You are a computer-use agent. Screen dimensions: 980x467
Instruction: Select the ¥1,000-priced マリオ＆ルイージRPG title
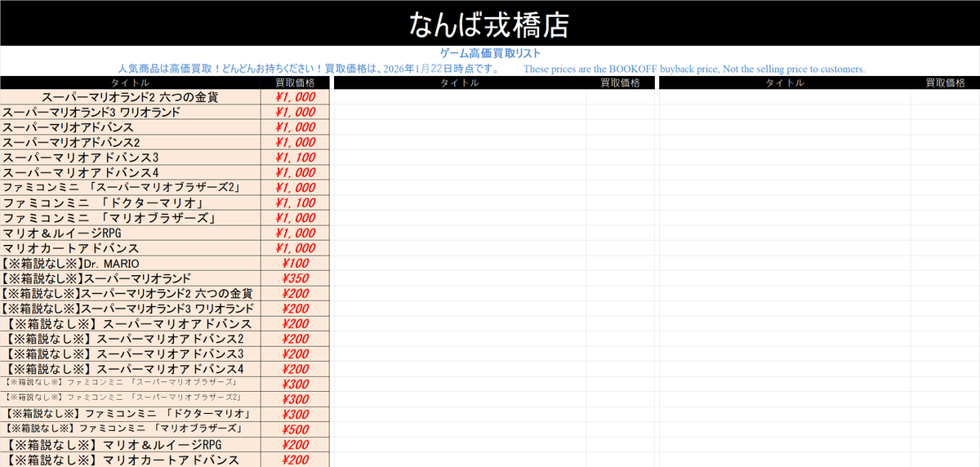[131, 233]
